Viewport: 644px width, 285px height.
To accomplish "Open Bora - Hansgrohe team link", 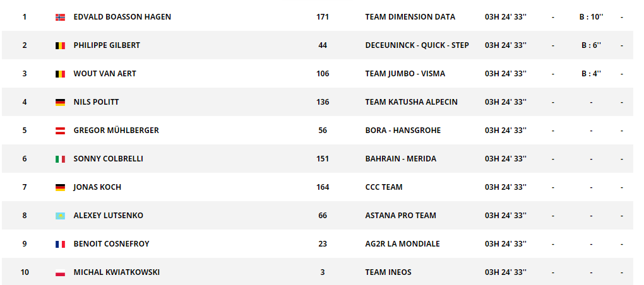I will [x=403, y=131].
